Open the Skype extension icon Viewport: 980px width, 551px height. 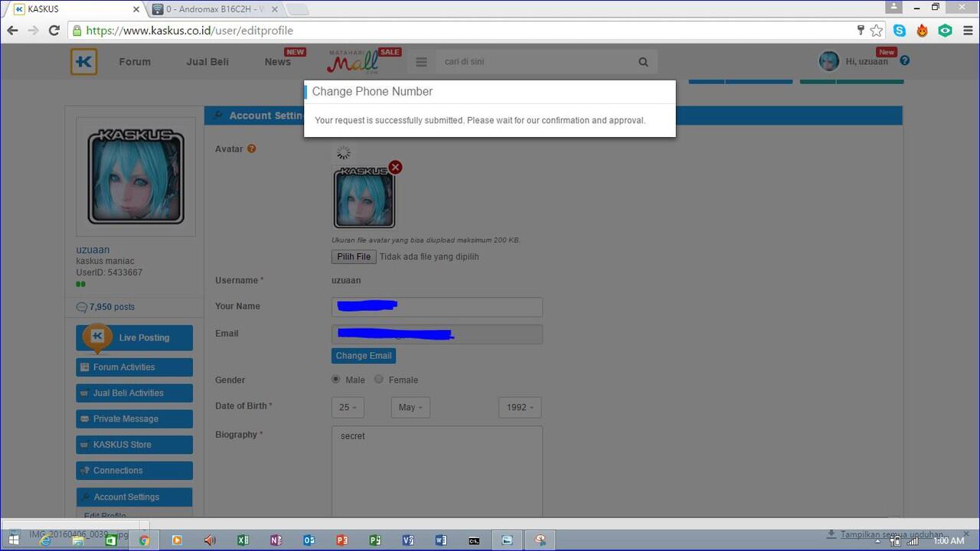coord(900,31)
